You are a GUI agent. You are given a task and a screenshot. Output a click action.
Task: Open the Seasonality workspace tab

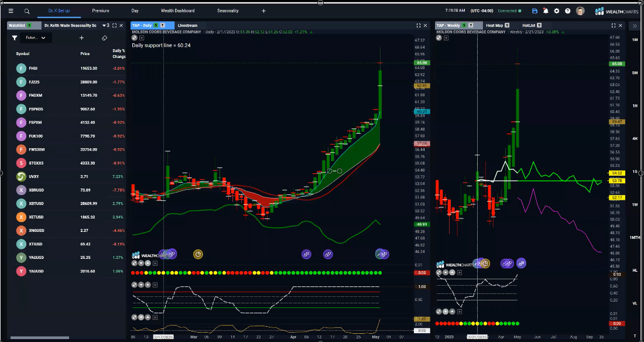[x=228, y=11]
